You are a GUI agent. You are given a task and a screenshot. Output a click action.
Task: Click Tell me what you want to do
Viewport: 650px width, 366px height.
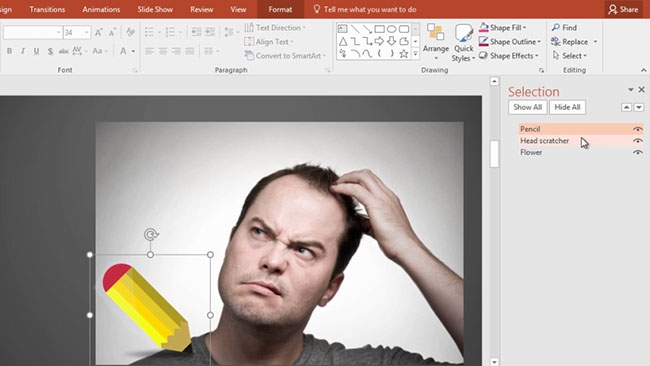(365, 9)
